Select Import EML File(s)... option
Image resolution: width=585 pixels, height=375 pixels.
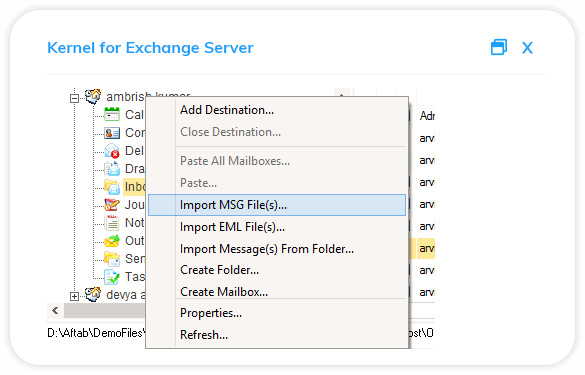tap(277, 227)
